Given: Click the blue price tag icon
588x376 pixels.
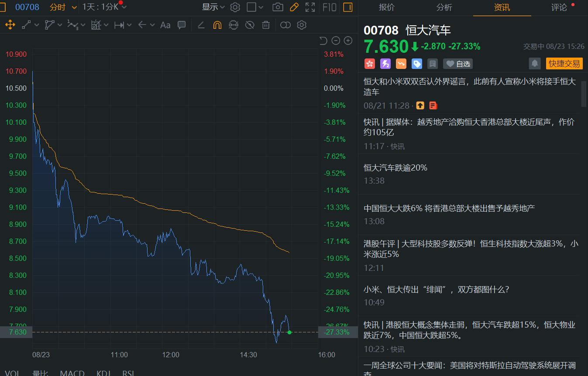Looking at the screenshot, I should point(417,64).
